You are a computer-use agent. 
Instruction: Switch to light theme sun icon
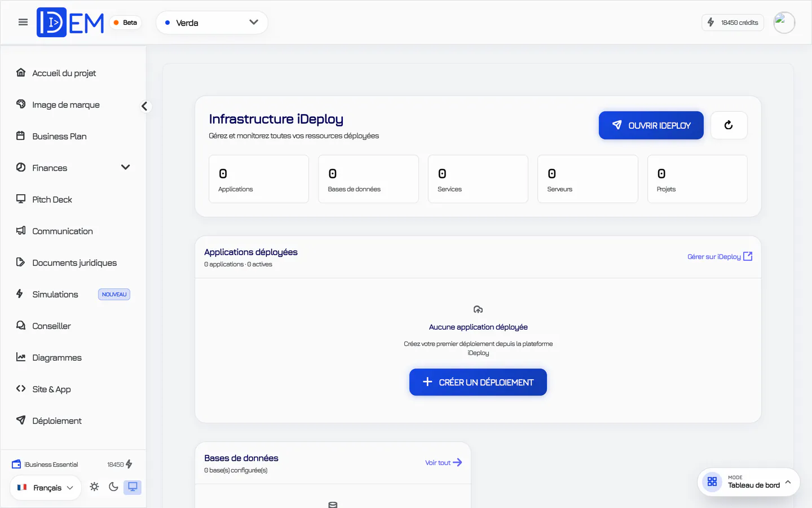tap(94, 487)
